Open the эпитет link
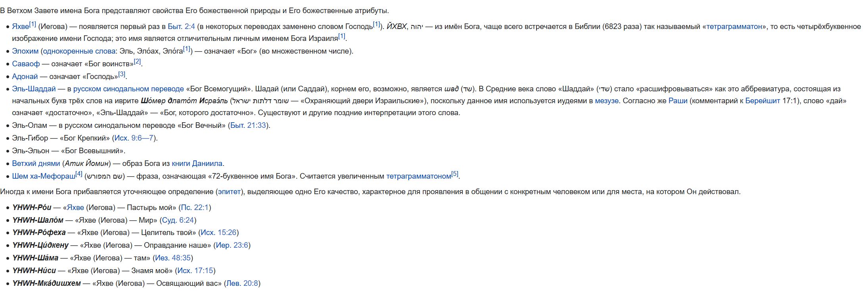The width and height of the screenshot is (868, 291). pos(230,192)
